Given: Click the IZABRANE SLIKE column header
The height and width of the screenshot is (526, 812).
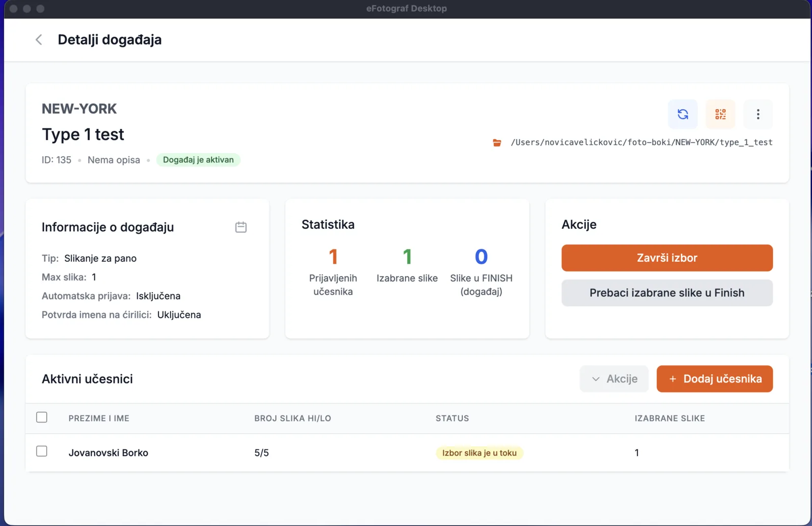Looking at the screenshot, I should pos(669,418).
